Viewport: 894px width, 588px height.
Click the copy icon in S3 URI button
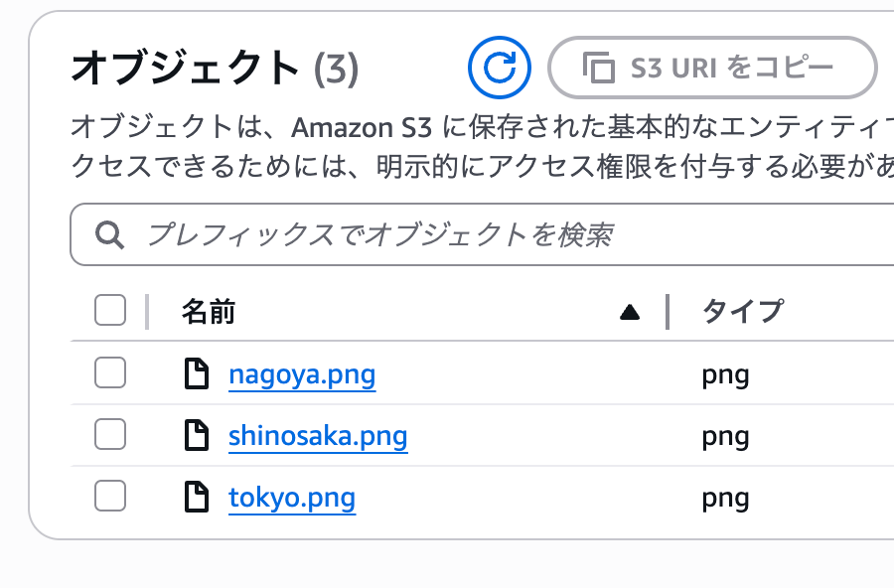click(599, 68)
